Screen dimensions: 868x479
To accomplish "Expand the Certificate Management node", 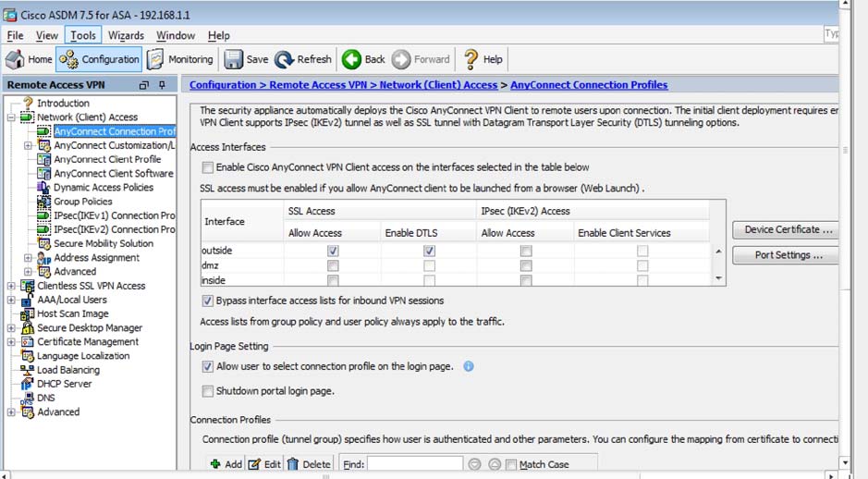I will click(x=11, y=341).
